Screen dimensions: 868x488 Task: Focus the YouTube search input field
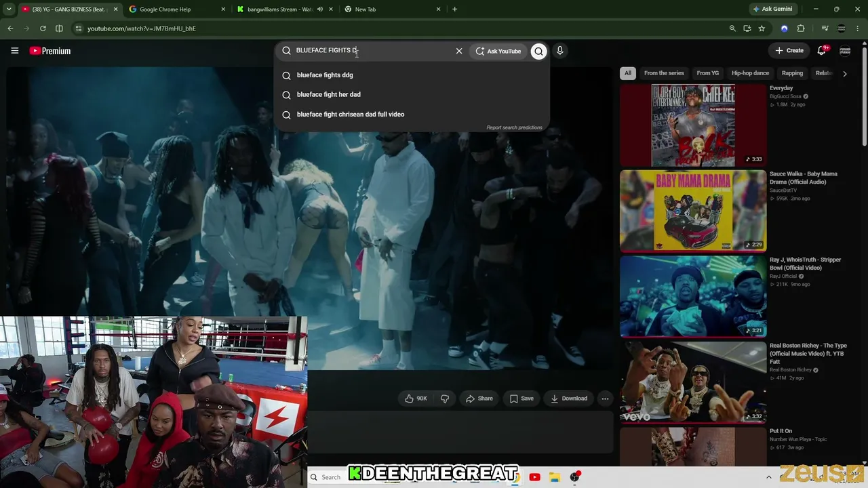tap(373, 51)
